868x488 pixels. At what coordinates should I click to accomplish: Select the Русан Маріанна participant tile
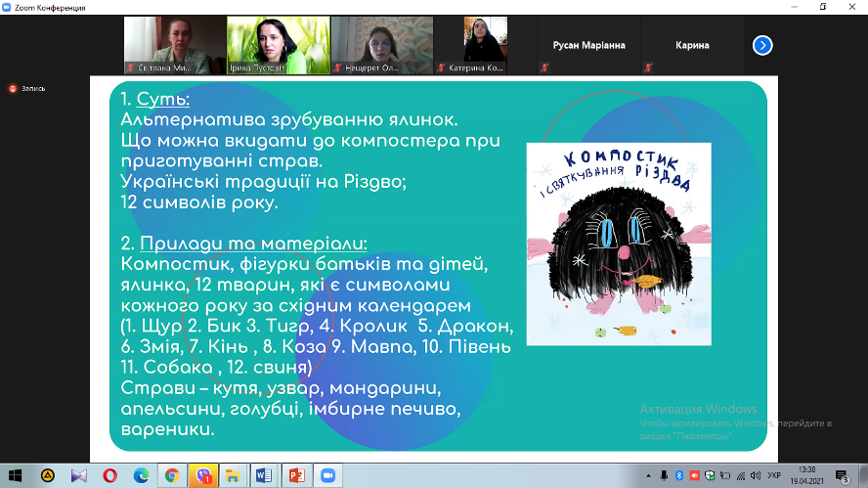[591, 45]
